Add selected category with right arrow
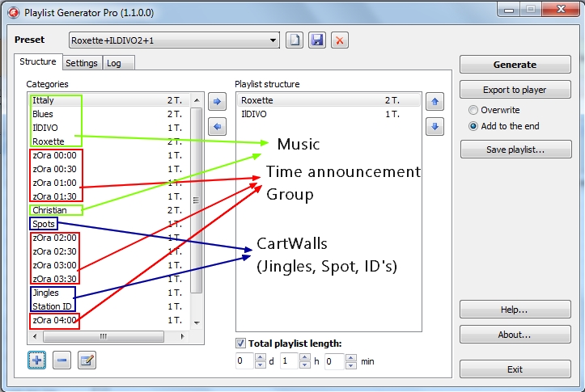 click(x=217, y=101)
